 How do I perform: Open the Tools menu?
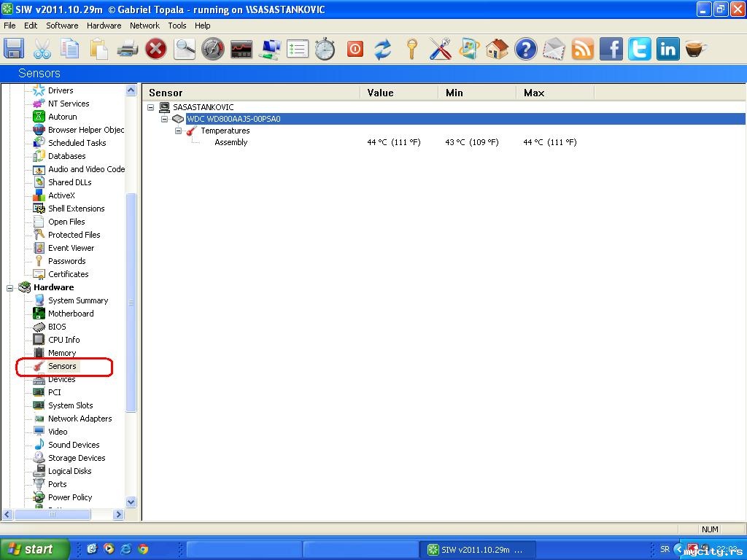click(x=177, y=26)
